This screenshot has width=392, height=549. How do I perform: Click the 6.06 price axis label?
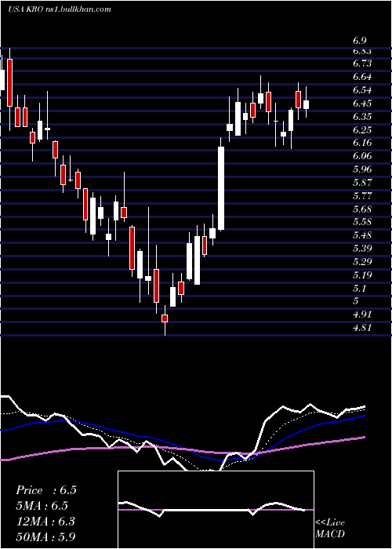(362, 156)
